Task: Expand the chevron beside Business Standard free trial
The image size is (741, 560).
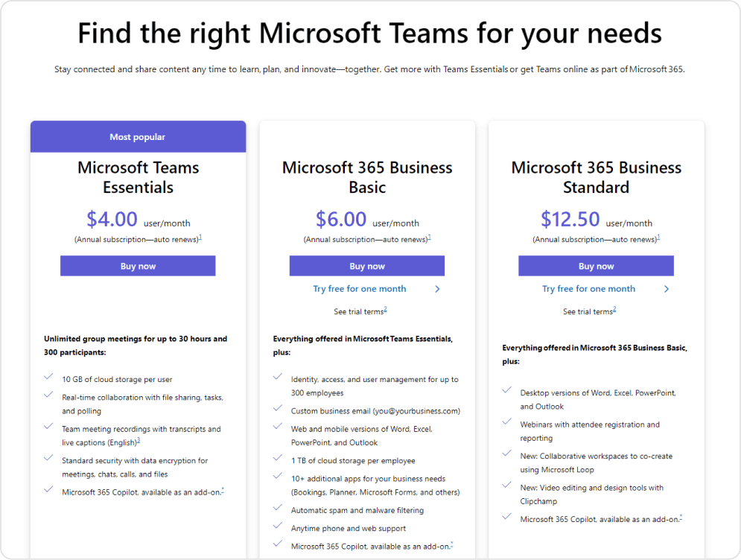Action: 667,289
